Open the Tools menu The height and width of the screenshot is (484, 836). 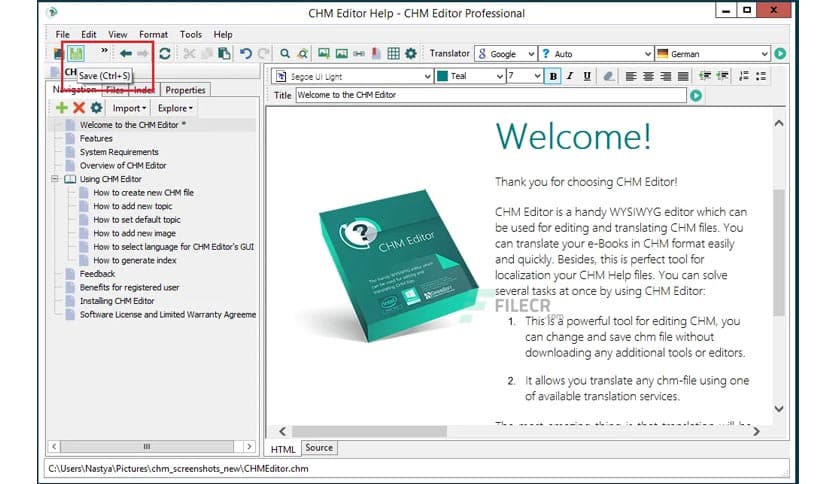pyautogui.click(x=191, y=35)
